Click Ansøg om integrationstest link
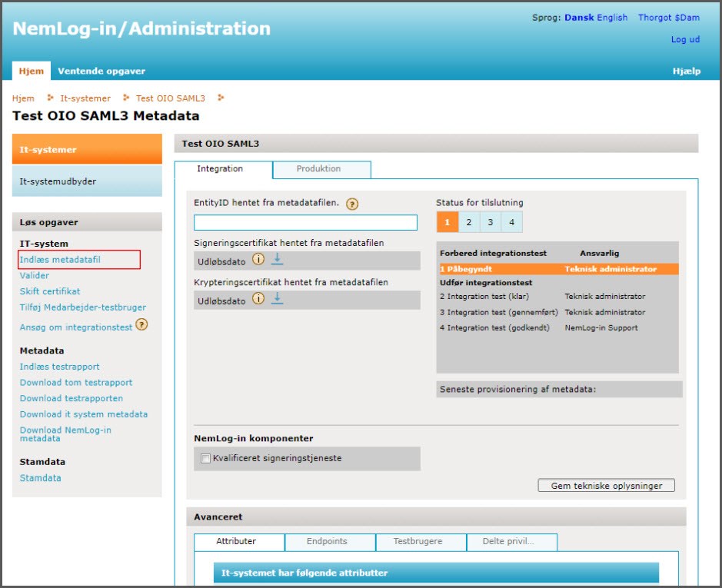Image resolution: width=722 pixels, height=588 pixels. pyautogui.click(x=76, y=327)
